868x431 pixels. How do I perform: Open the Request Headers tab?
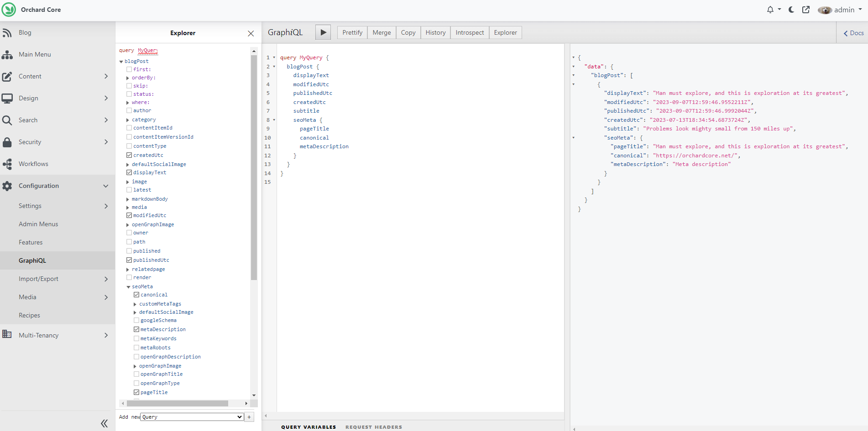(374, 427)
